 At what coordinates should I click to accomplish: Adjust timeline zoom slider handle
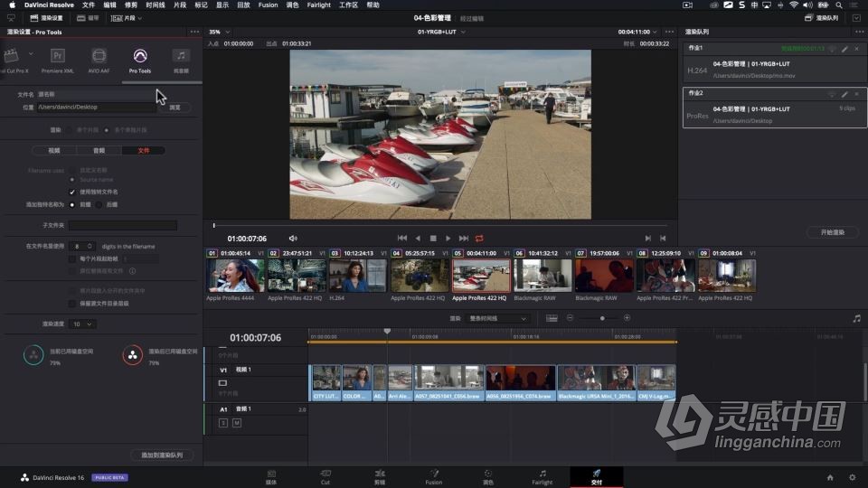tap(602, 318)
